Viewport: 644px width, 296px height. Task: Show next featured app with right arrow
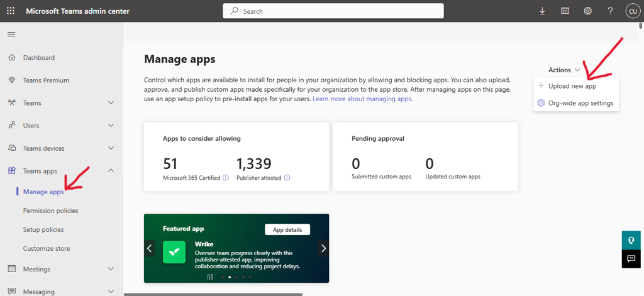(323, 248)
